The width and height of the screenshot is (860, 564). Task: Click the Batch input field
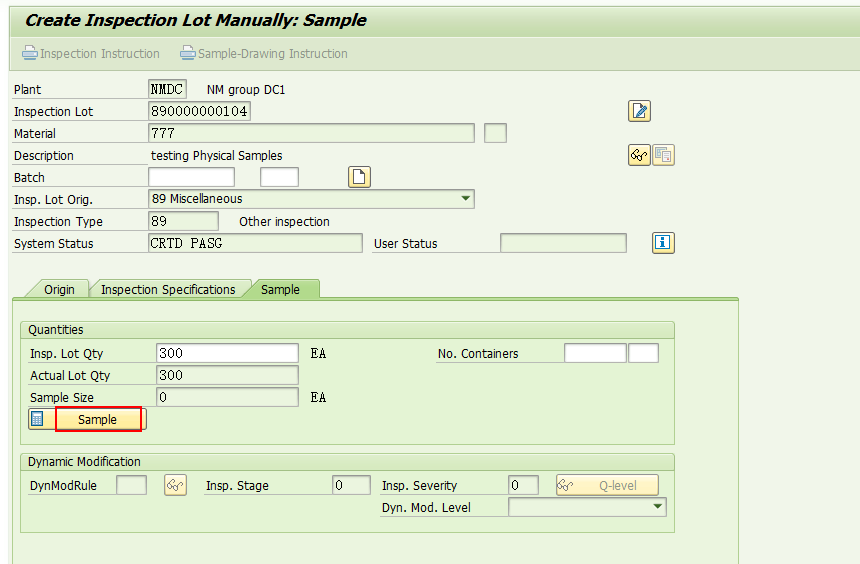[x=191, y=177]
